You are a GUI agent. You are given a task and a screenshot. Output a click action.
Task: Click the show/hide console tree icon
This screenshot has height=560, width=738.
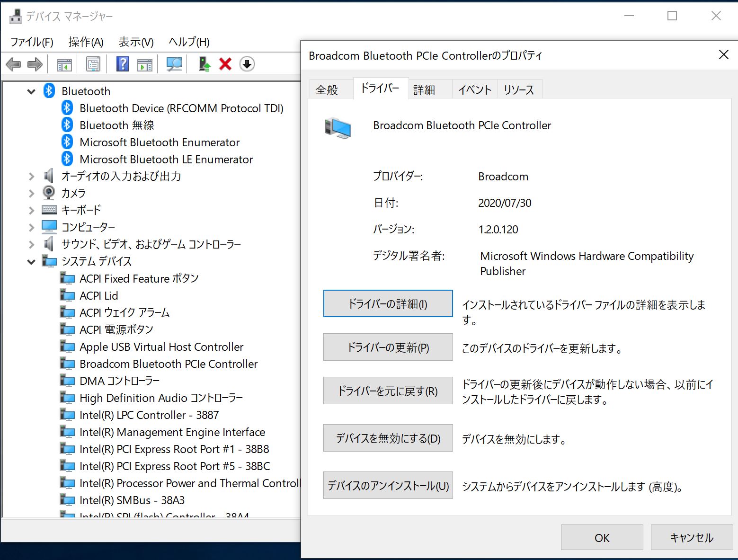64,64
